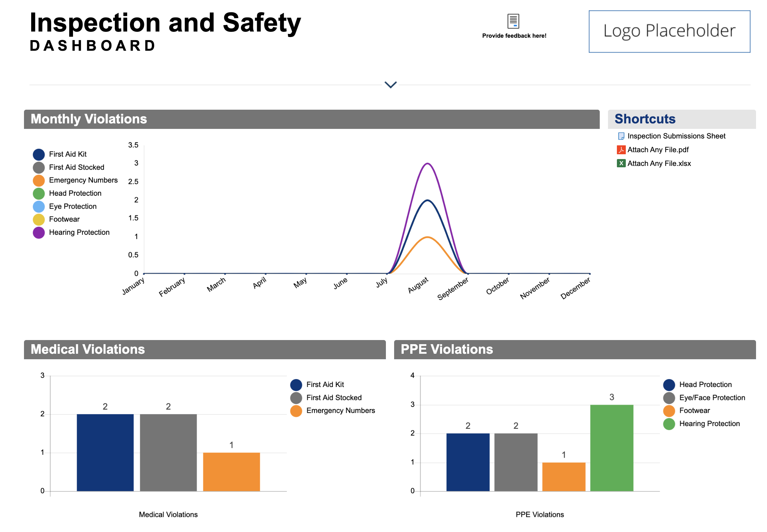Select the PPE Violations section title
Viewport: 767px width, 532px height.
447,349
